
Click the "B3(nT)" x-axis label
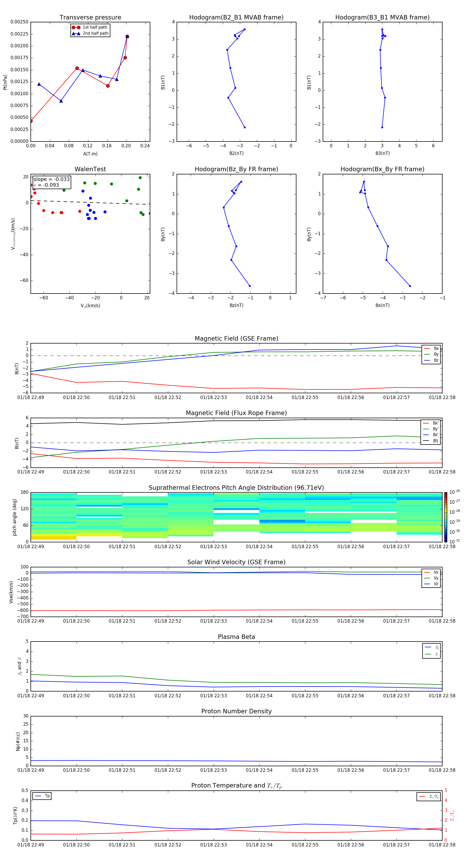tap(382, 153)
